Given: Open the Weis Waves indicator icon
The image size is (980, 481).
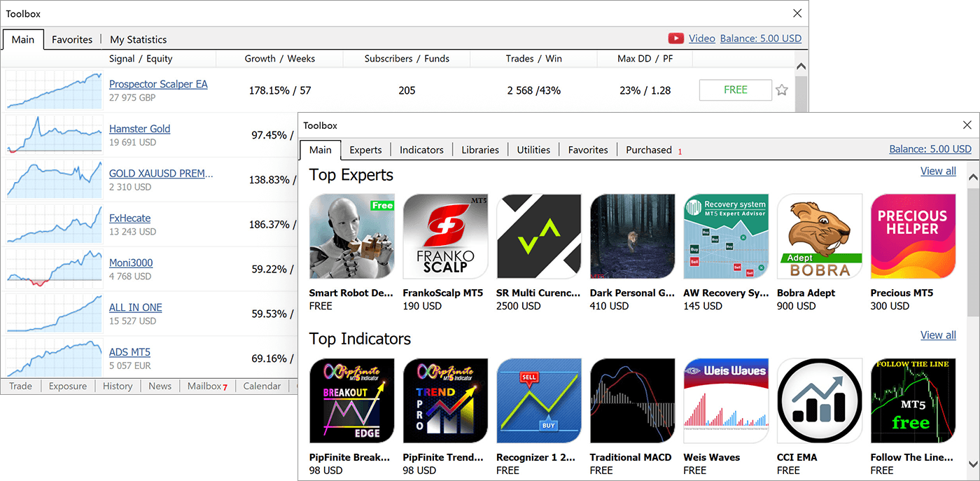Looking at the screenshot, I should [726, 401].
